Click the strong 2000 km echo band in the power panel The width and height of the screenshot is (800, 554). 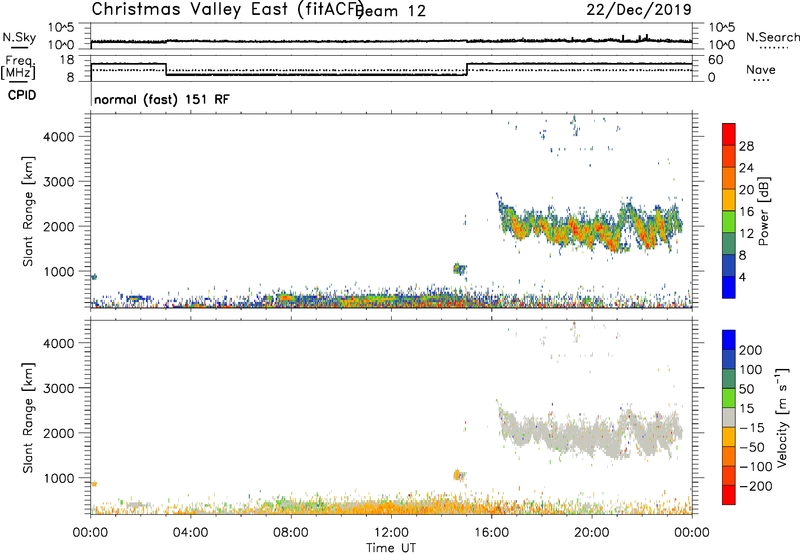(589, 224)
